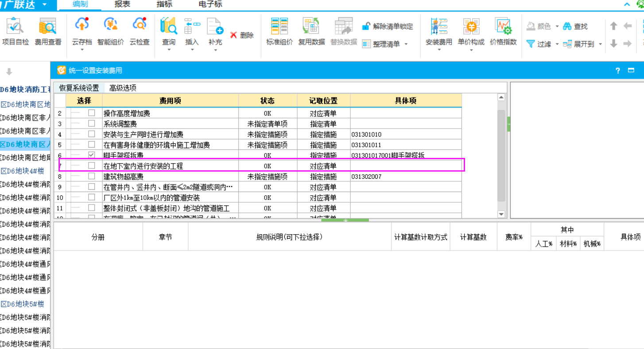Open 价格指数 price index tool
Viewport: 644px width, 349px height.
(503, 32)
